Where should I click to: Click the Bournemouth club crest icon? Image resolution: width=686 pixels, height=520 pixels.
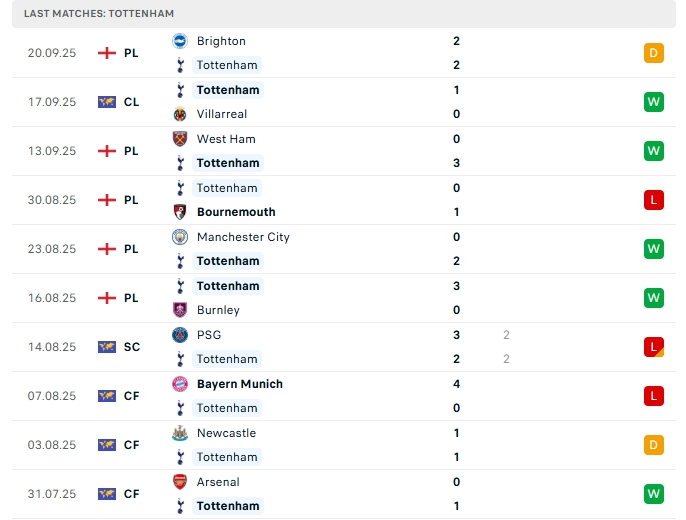[180, 212]
